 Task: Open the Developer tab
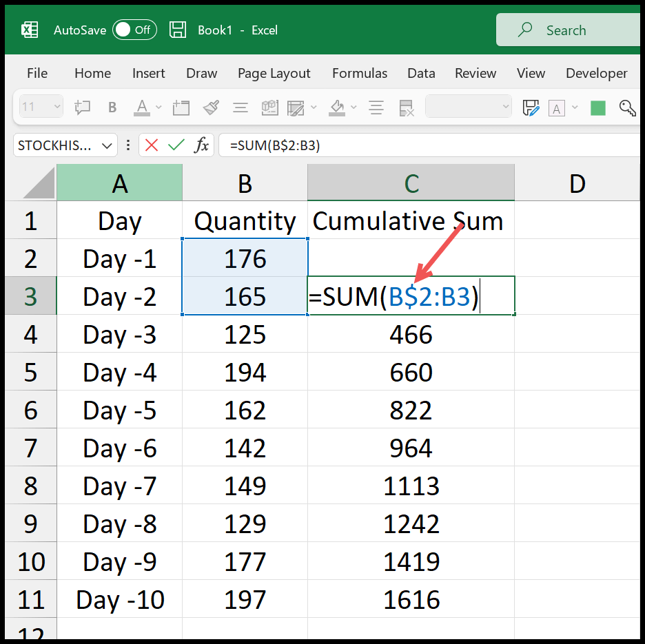pyautogui.click(x=597, y=73)
